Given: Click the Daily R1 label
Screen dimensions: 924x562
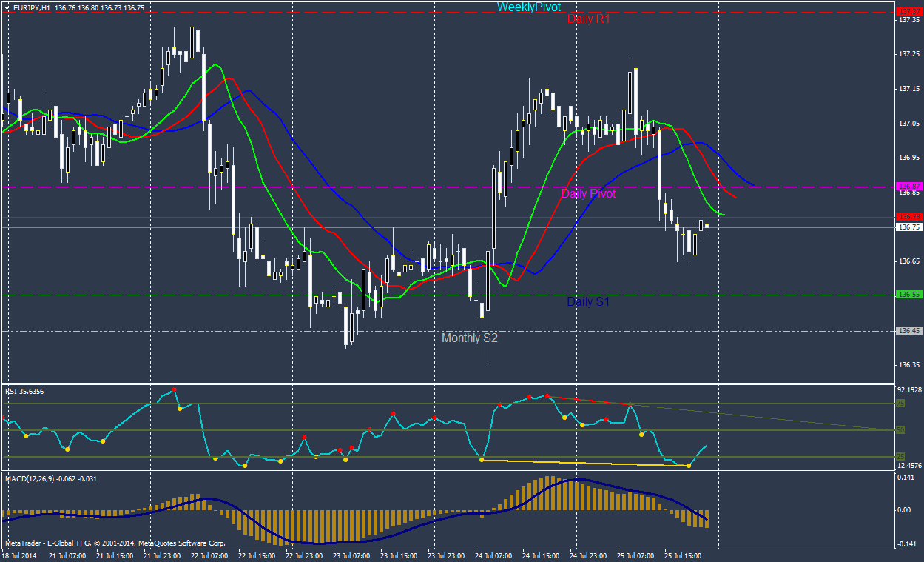Looking at the screenshot, I should [x=589, y=19].
